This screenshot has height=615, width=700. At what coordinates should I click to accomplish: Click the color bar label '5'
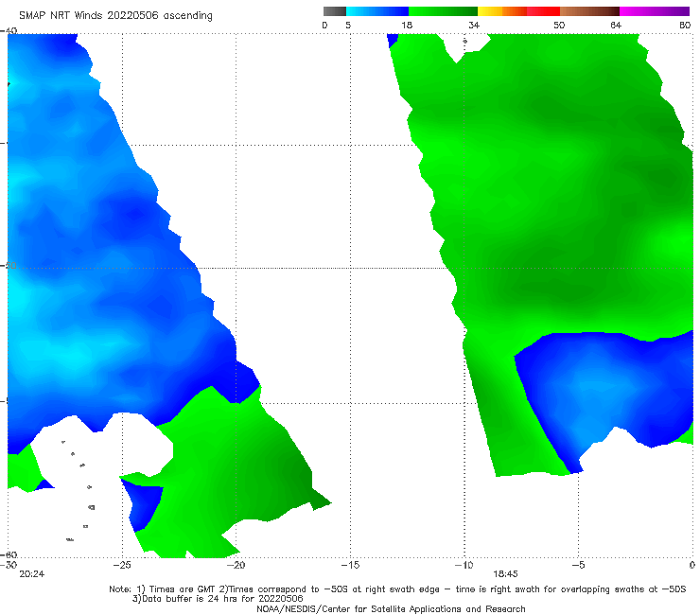click(348, 25)
